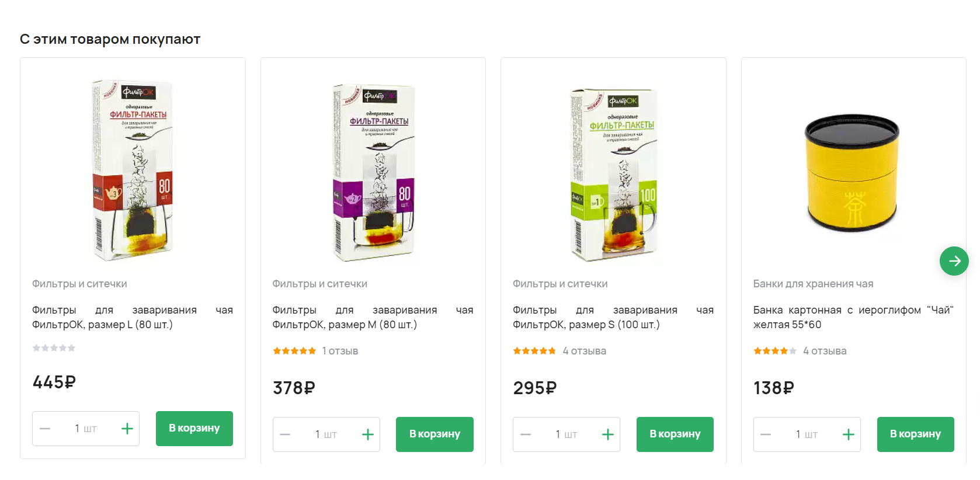This screenshot has width=980, height=480.
Task: Click the green next-arrow carousel button
Action: click(x=954, y=261)
